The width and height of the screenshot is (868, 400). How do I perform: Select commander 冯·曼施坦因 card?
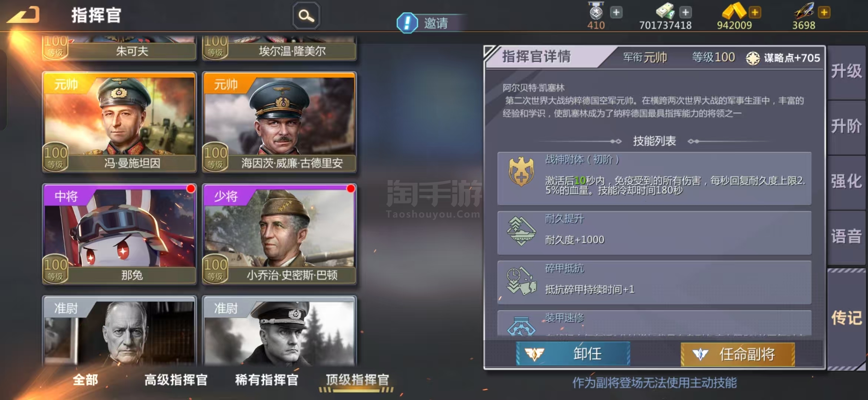119,122
